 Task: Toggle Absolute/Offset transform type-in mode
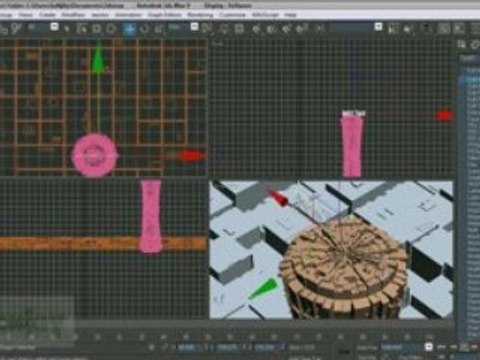[164, 348]
